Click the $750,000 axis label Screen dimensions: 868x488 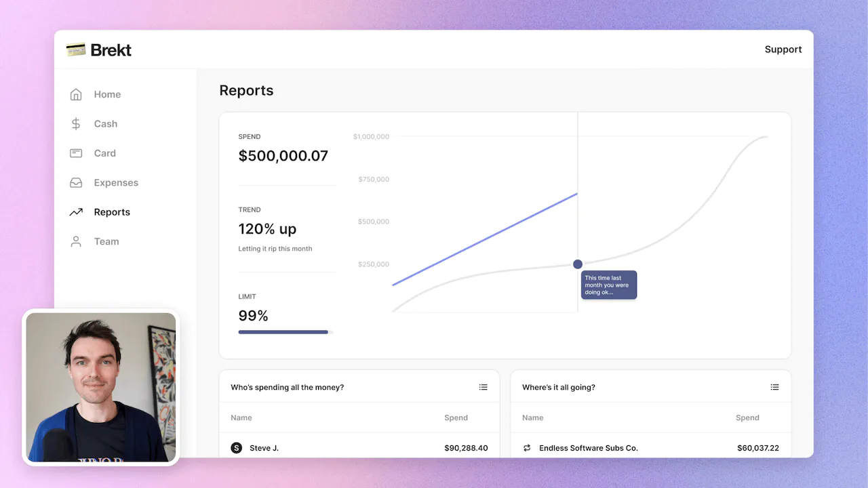tap(374, 180)
